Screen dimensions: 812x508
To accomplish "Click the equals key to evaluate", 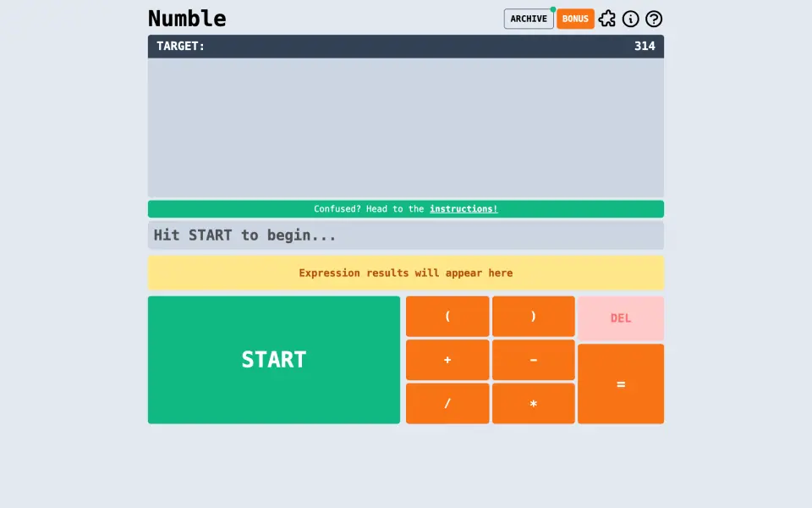I will tap(621, 384).
